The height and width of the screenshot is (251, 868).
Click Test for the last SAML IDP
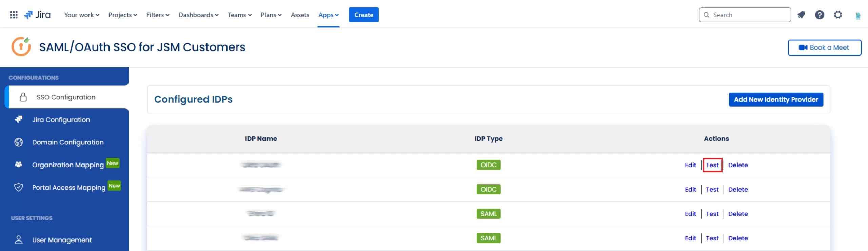click(712, 238)
